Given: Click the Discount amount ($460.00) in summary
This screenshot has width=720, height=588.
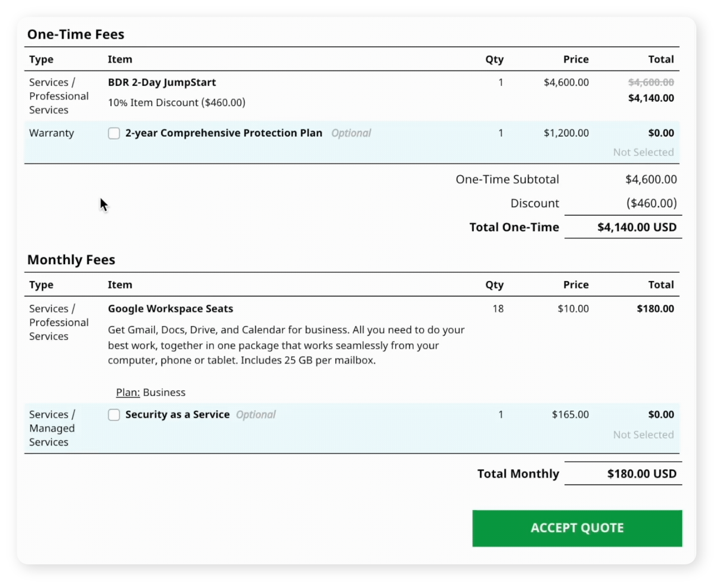Looking at the screenshot, I should (651, 203).
